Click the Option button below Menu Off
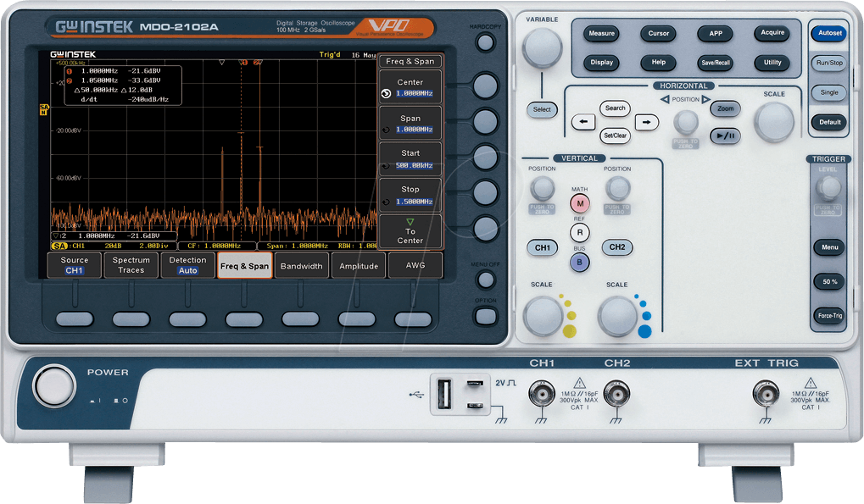This screenshot has height=504, width=864. 486,316
